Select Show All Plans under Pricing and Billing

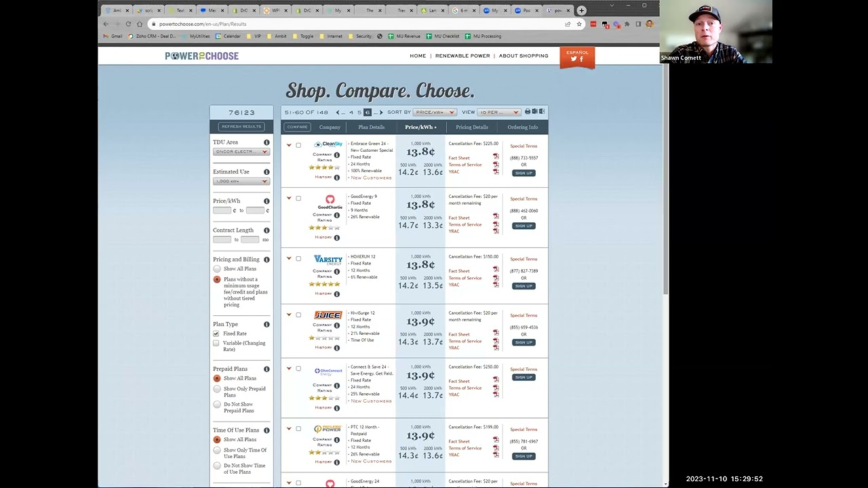click(217, 269)
